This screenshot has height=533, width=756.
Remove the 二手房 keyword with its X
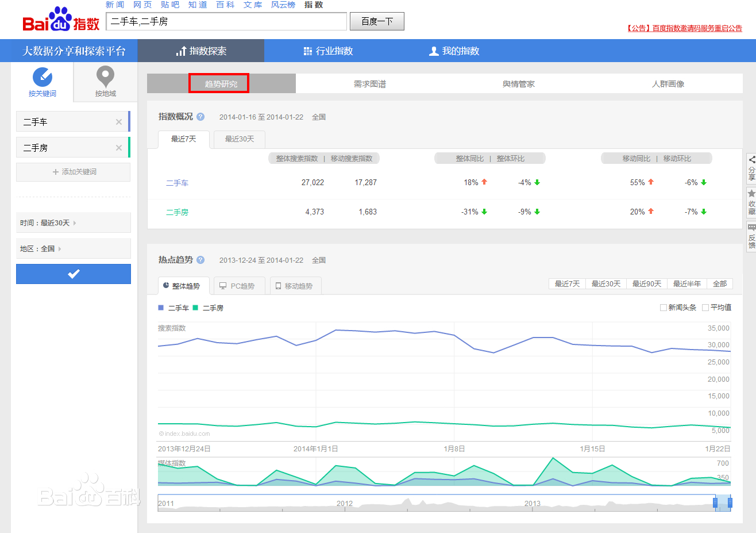pyautogui.click(x=119, y=148)
